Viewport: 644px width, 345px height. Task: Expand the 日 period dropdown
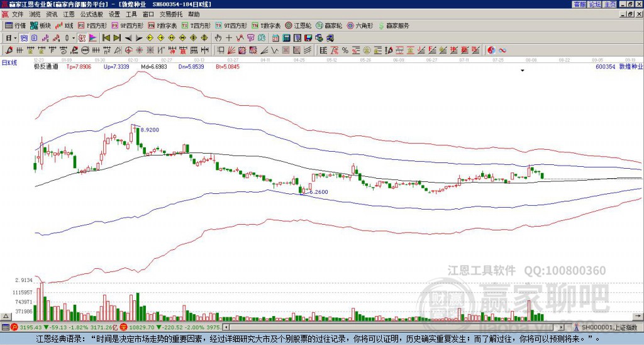[15, 38]
